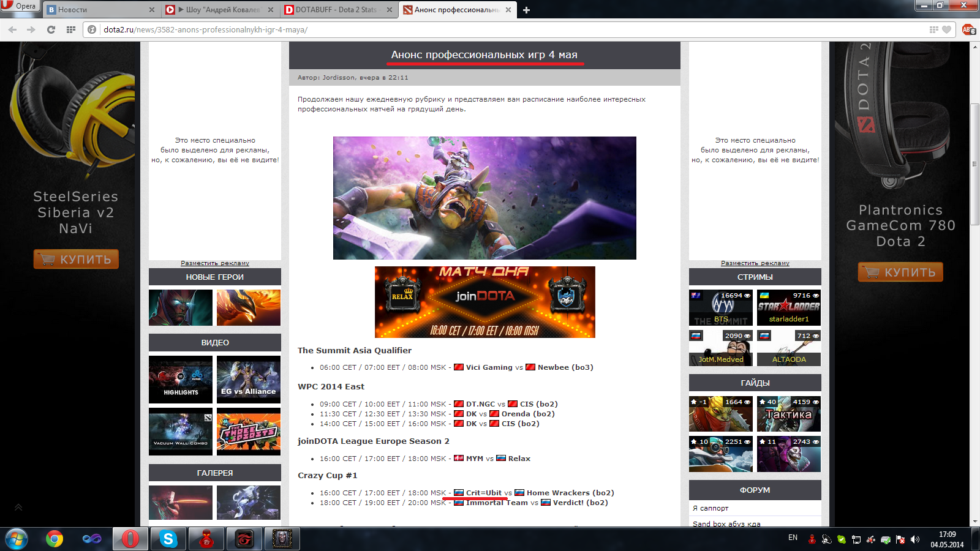Open forum thread Я саппорт
The width and height of the screenshot is (980, 551).
pyautogui.click(x=710, y=508)
